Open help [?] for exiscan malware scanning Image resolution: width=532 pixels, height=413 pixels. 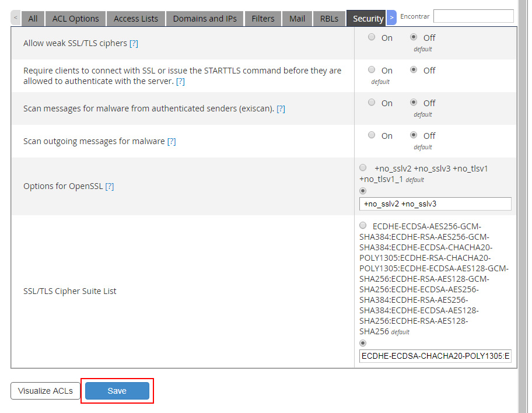pyautogui.click(x=281, y=108)
